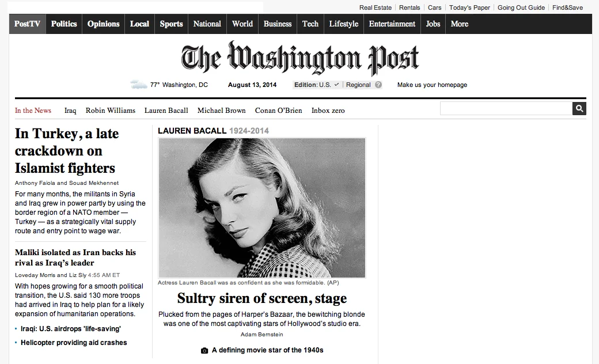The width and height of the screenshot is (599, 364).
Task: Select Jobs in the navigation bar
Action: point(433,24)
